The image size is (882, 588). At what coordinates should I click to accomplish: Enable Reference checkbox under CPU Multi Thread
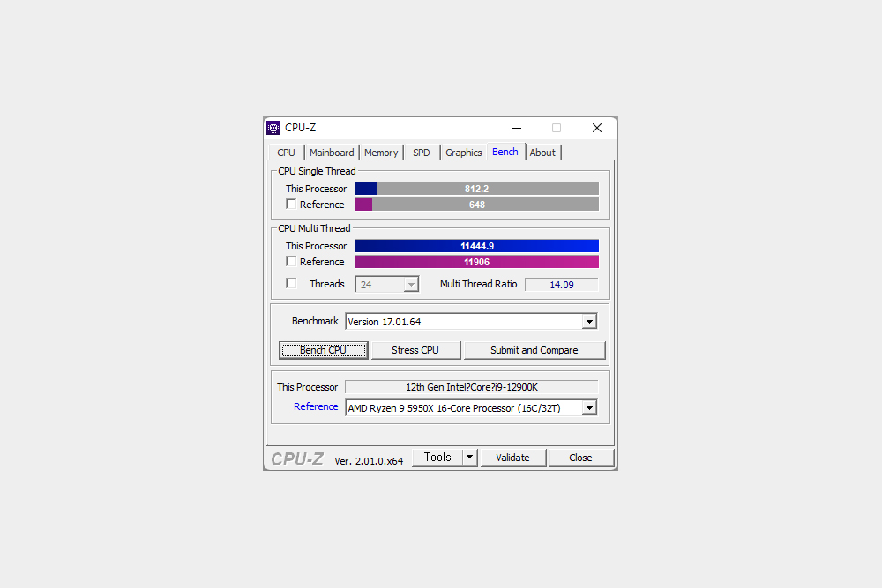(x=291, y=262)
